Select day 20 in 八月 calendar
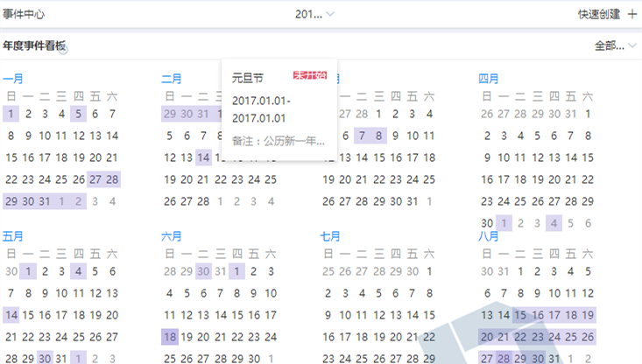 487,337
